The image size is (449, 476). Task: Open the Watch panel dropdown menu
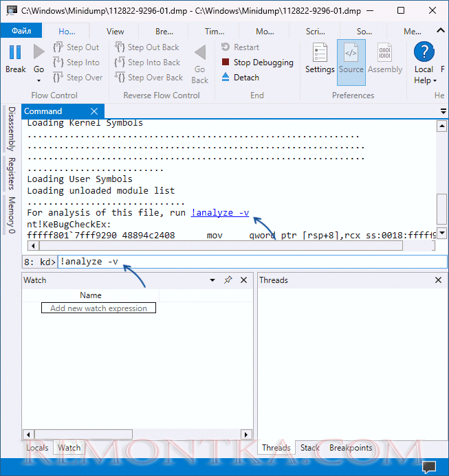coord(212,280)
